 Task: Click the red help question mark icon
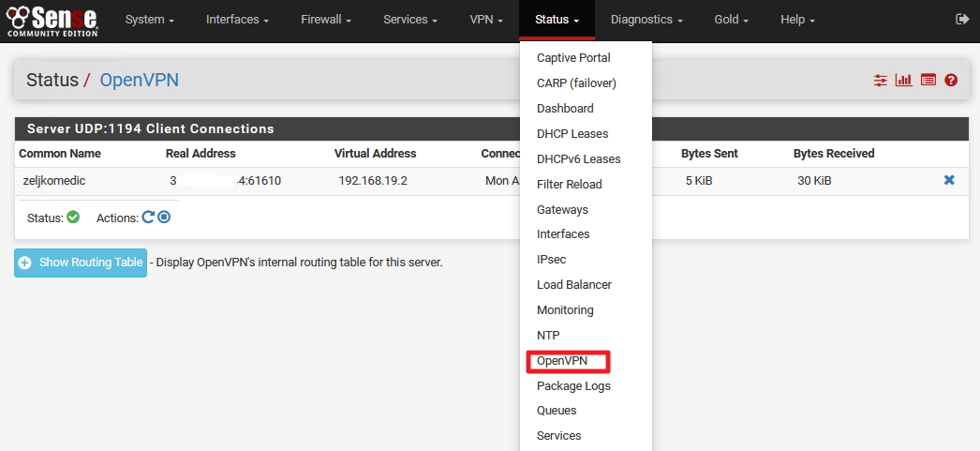tap(951, 80)
